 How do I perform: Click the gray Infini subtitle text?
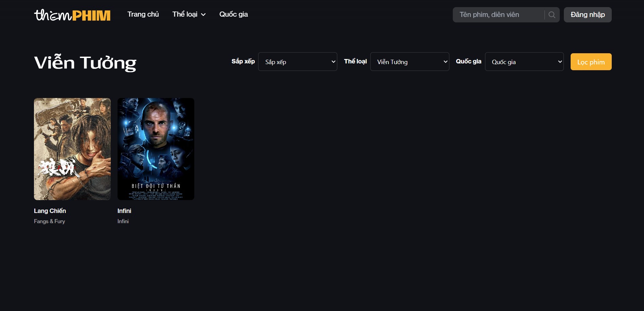[x=123, y=221]
